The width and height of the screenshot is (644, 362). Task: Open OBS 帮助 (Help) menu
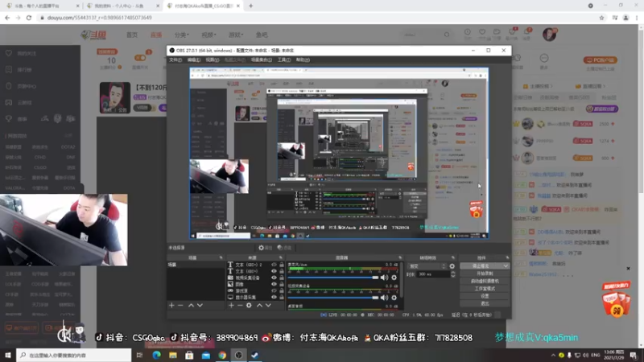[x=303, y=60]
